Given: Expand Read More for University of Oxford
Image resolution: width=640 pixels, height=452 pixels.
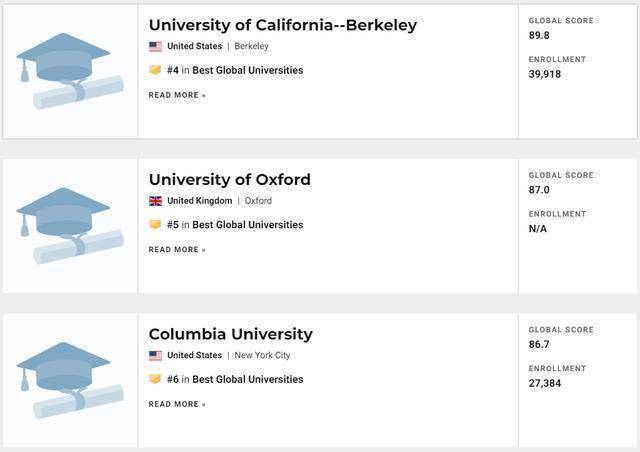Looking at the screenshot, I should point(177,250).
